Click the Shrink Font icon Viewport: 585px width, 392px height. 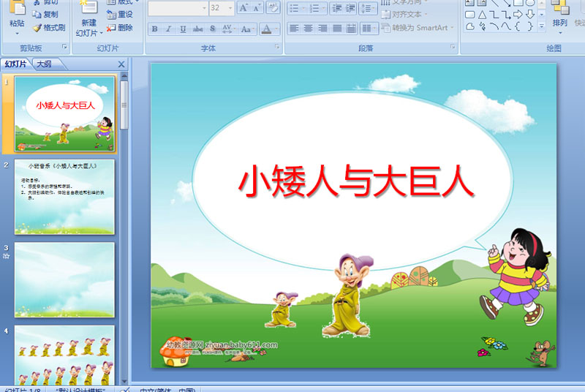pos(257,7)
